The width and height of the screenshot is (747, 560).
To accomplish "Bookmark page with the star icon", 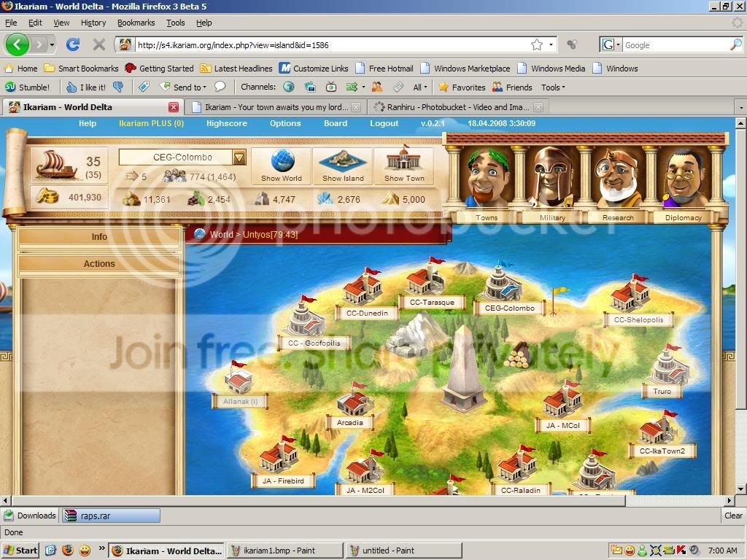I will [537, 44].
